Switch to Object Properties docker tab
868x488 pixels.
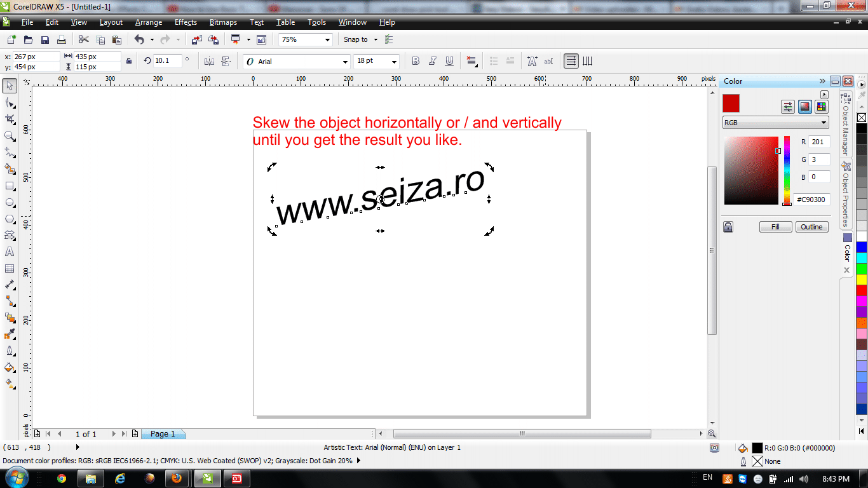click(846, 194)
